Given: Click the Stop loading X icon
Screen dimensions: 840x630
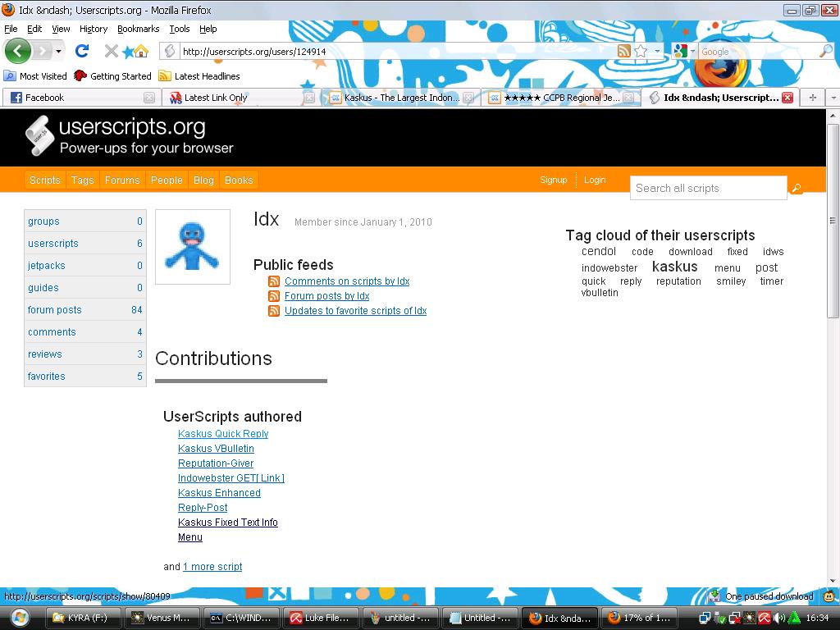Looking at the screenshot, I should 111,51.
